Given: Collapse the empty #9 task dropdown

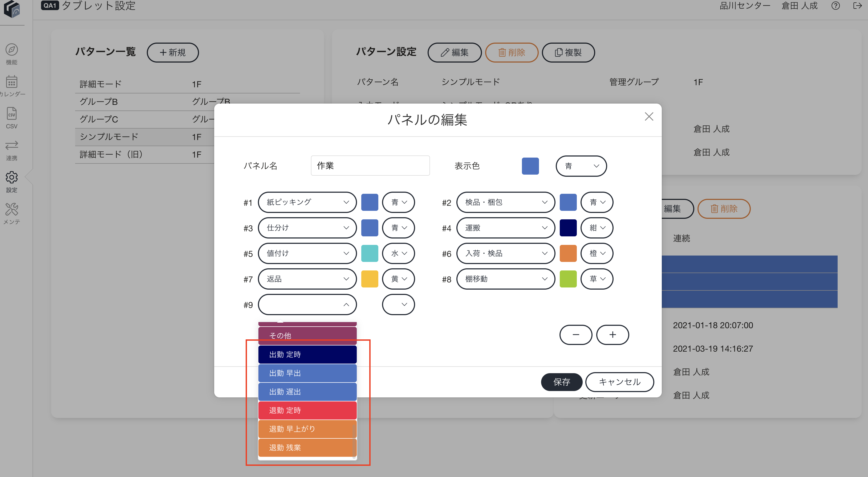Looking at the screenshot, I should tap(307, 304).
